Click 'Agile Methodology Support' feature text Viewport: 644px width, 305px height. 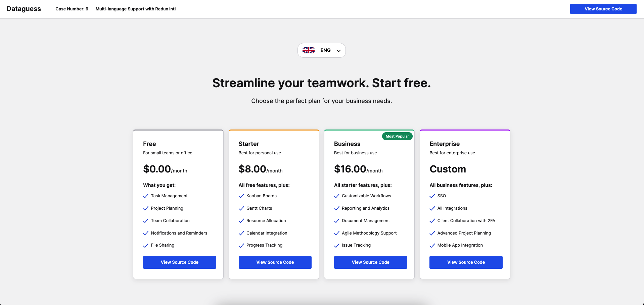369,233
